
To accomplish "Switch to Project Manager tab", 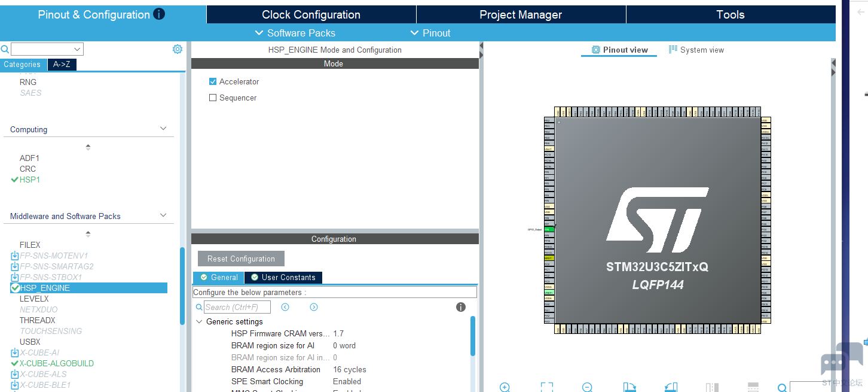I will click(521, 14).
